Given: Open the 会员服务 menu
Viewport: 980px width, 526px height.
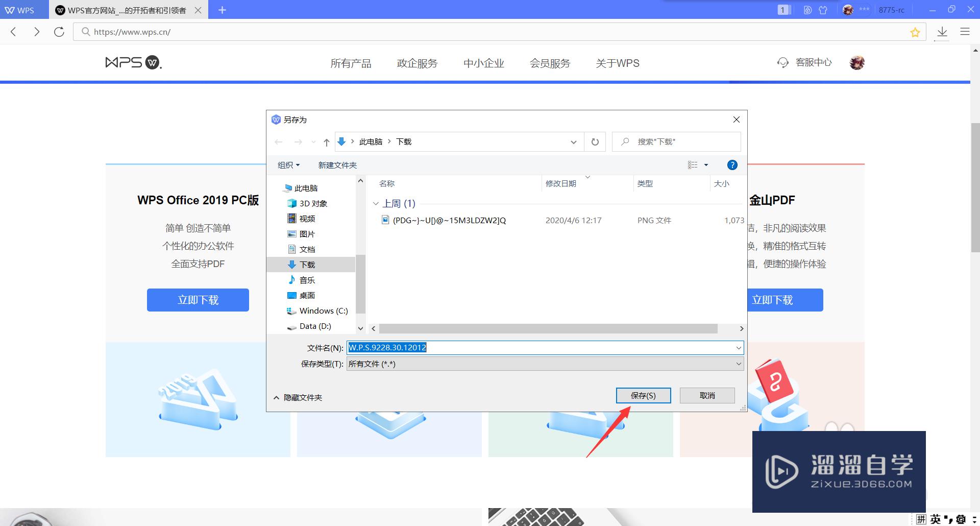Looking at the screenshot, I should [x=550, y=63].
